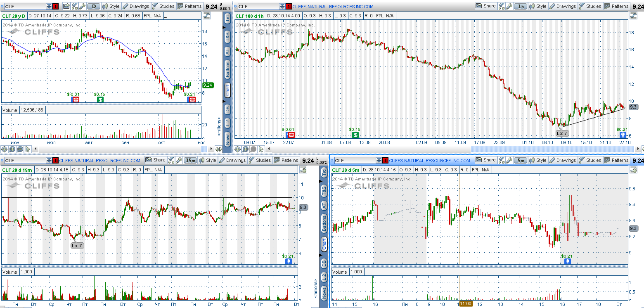Click earnings lightbulb icon on 5m chart

click(x=568, y=261)
